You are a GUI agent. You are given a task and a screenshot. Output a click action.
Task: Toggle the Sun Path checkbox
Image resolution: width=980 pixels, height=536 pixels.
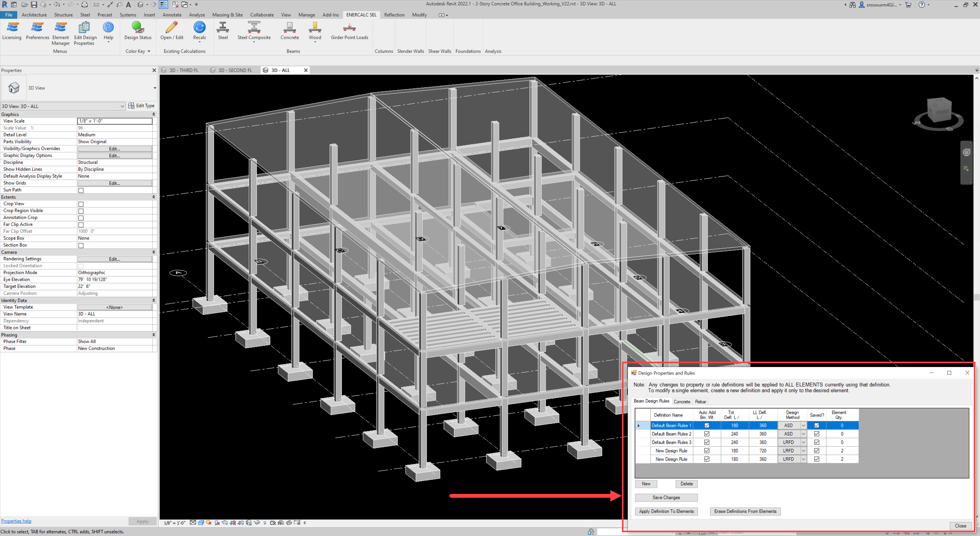(x=81, y=190)
